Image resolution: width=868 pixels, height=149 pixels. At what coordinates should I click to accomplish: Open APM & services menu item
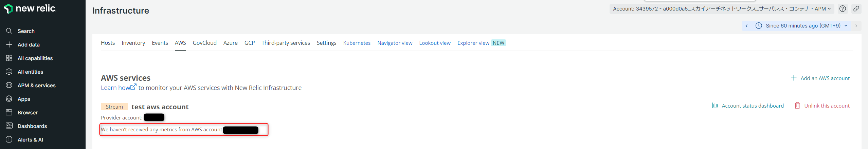pyautogui.click(x=37, y=86)
